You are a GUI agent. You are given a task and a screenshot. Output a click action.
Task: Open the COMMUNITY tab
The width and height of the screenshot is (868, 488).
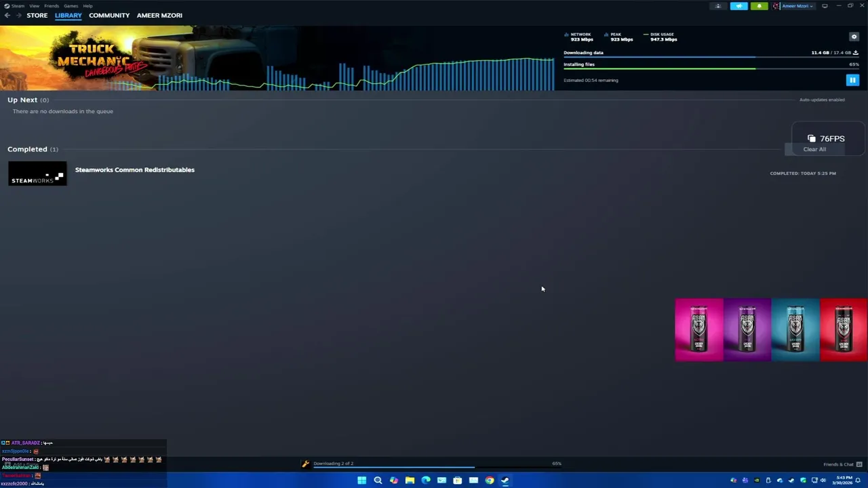click(109, 15)
